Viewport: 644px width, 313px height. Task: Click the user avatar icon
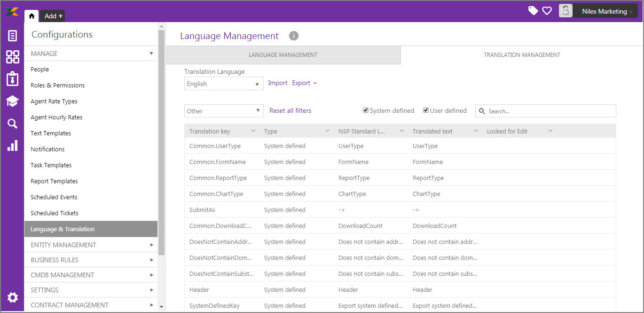565,11
